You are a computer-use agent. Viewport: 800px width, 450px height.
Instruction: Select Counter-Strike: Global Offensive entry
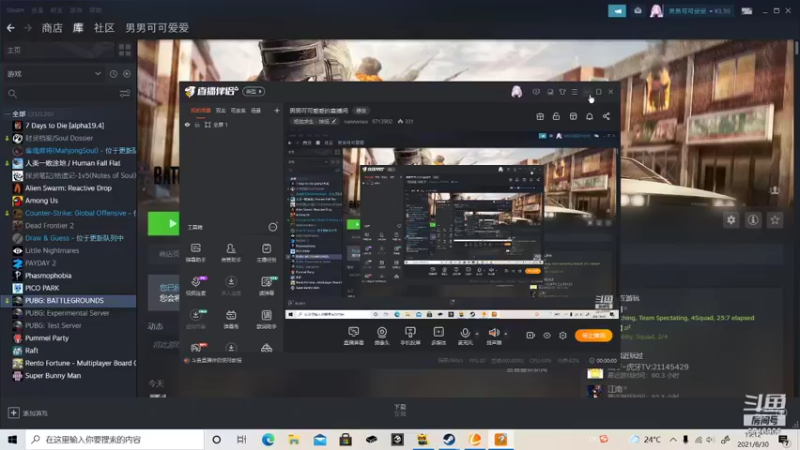coord(75,213)
